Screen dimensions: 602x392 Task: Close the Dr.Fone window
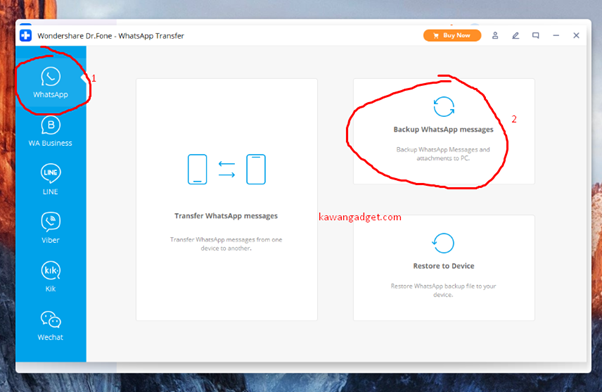(x=576, y=36)
